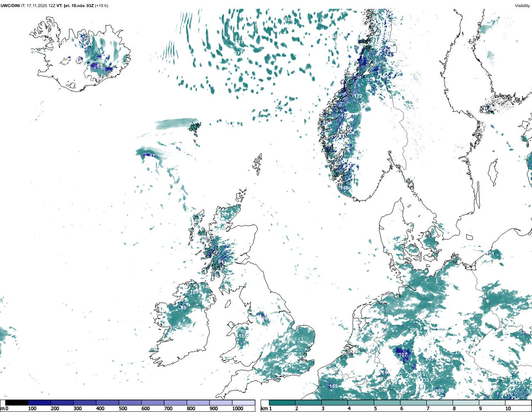Click the '977' value in the Norwegian Sea
This screenshot has width=532, height=412.
[x=238, y=53]
